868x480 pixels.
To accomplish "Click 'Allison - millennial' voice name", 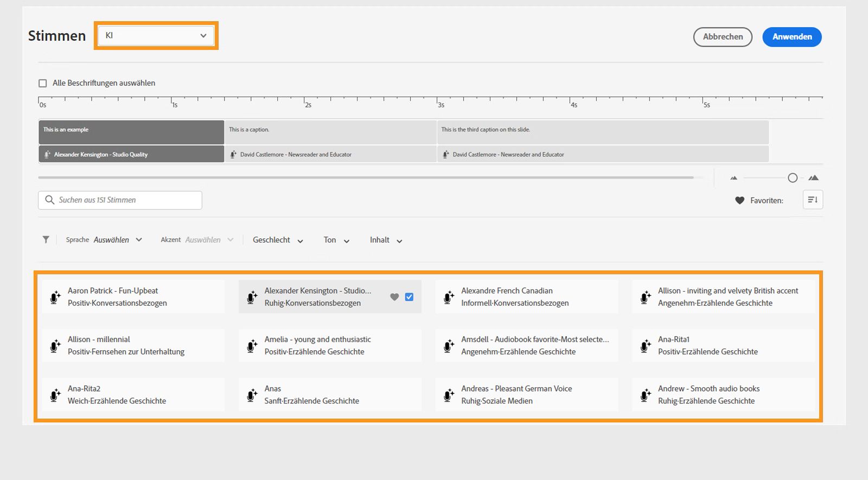I will pos(99,339).
